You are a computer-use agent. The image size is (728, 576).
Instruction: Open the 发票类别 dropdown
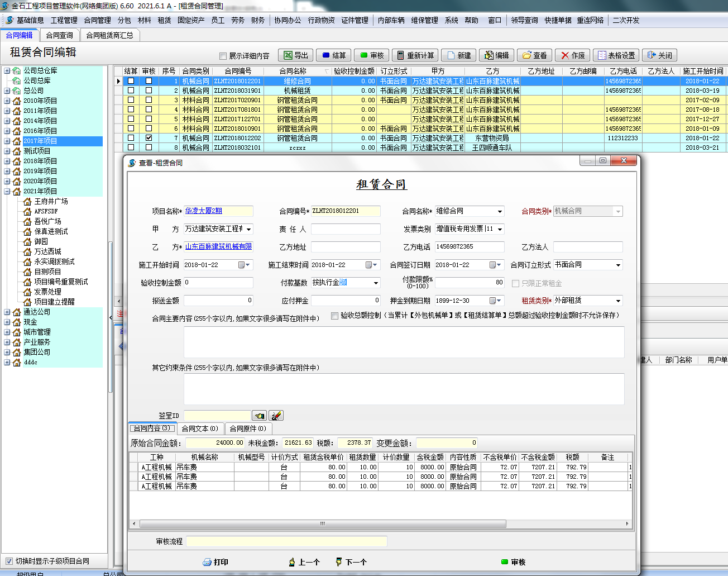pyautogui.click(x=500, y=229)
